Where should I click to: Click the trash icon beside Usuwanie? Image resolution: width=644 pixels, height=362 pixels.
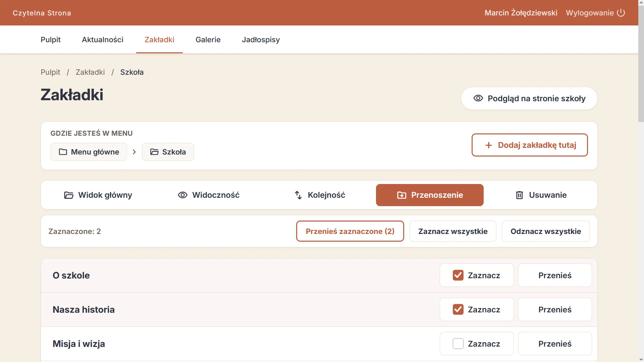point(519,195)
